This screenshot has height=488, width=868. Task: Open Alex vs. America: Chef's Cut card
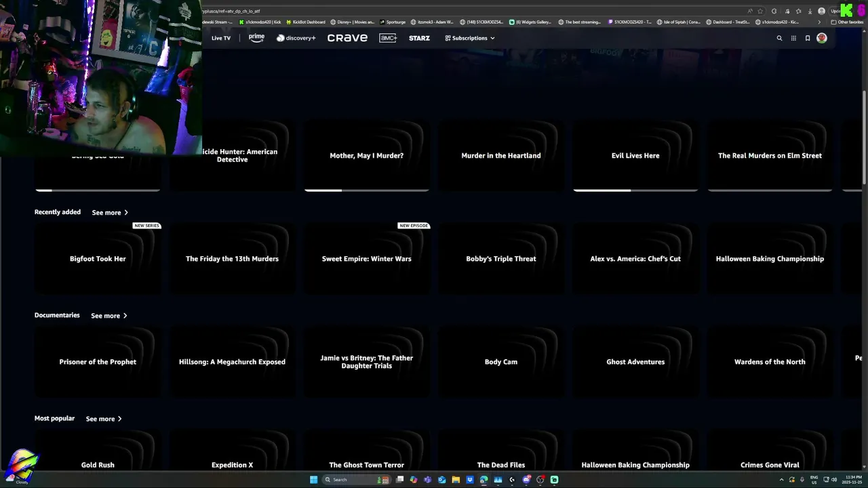pos(635,259)
